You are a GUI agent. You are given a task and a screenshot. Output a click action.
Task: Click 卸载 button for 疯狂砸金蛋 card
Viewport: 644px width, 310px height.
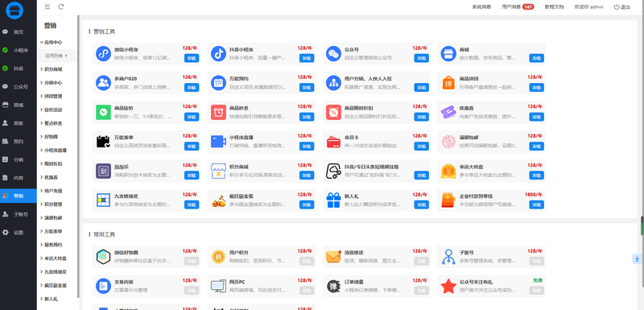click(307, 205)
